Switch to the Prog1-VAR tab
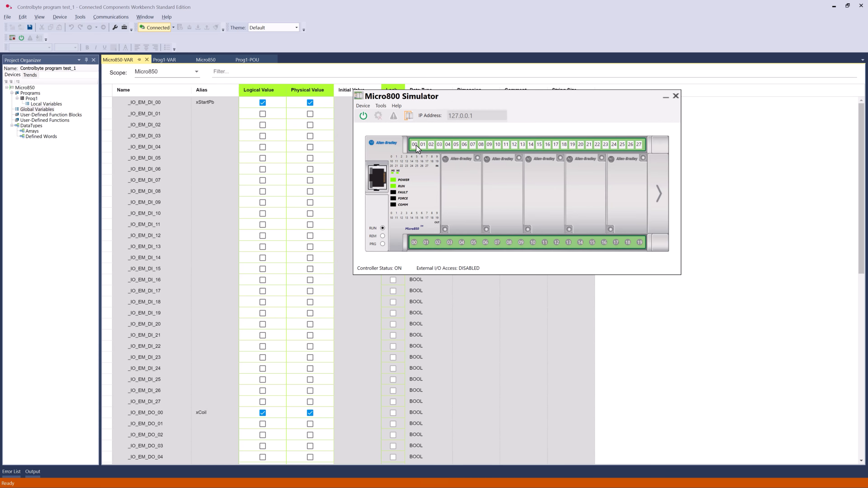 click(x=164, y=60)
